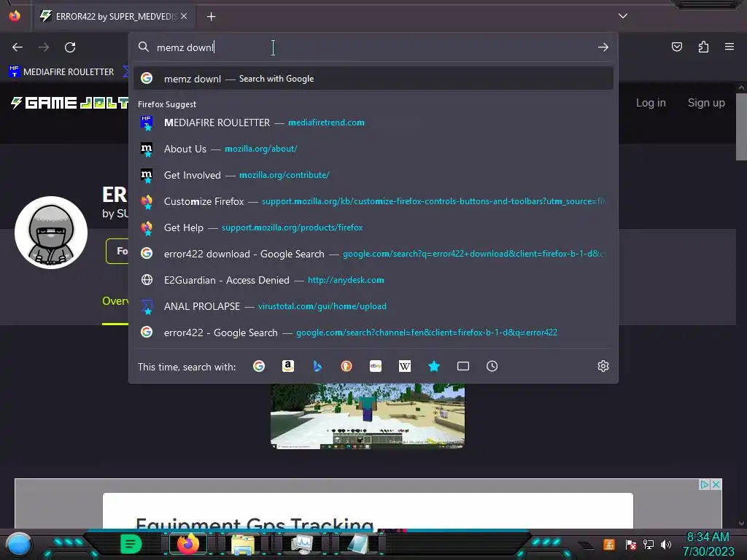Choose 'error422 download - Google Search' suggestion
Viewport: 747px width, 560px height.
[373, 253]
